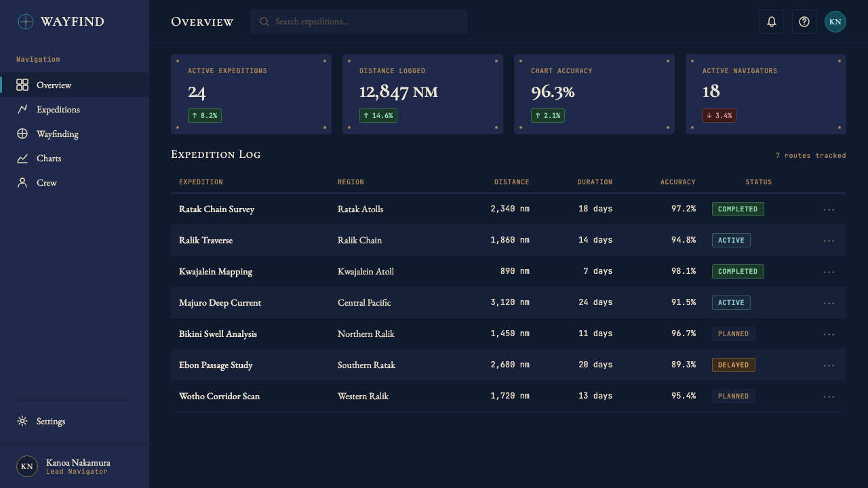This screenshot has width=868, height=488.
Task: Open more options for Ratak Chain Survey
Action: [829, 209]
